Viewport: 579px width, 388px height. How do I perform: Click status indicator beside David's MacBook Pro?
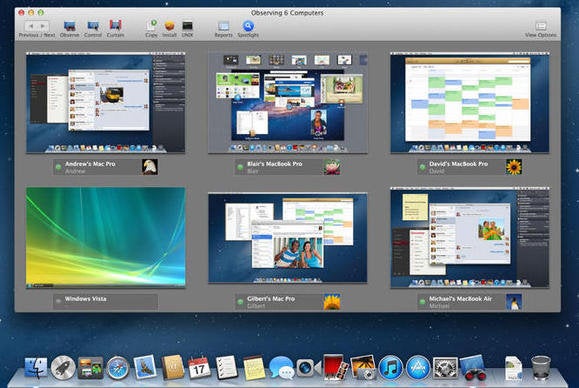point(422,167)
